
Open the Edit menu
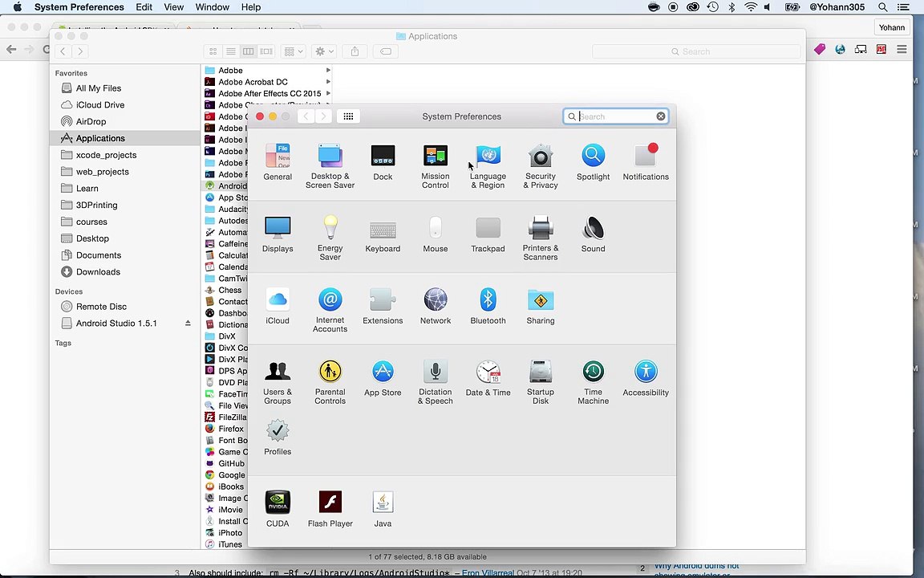(144, 7)
